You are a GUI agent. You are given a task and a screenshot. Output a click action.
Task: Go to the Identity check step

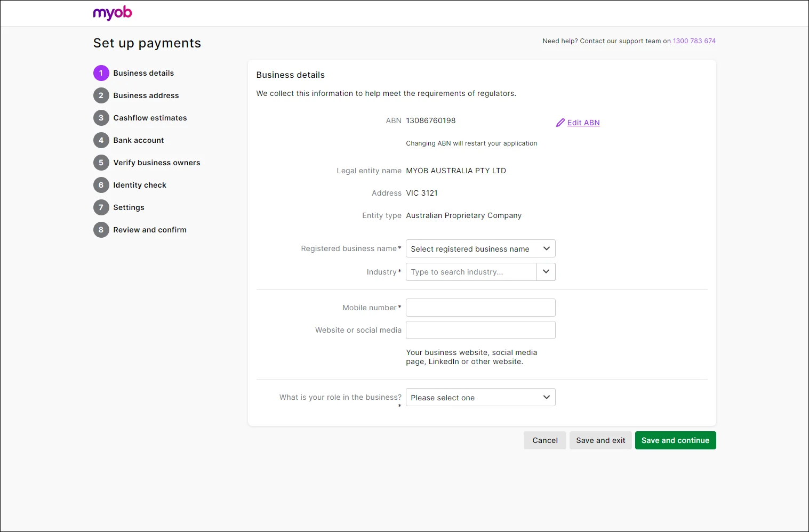(140, 185)
